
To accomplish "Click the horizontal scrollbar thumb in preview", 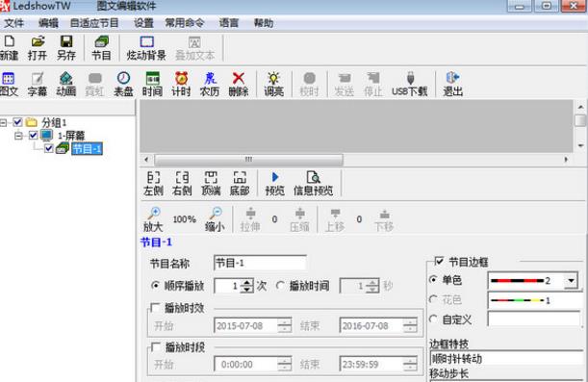I will [x=248, y=160].
